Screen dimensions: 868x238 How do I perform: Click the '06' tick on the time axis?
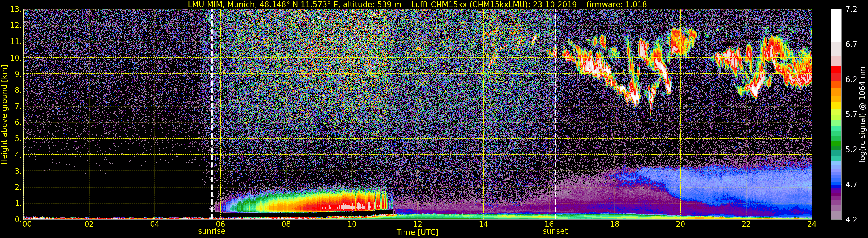(x=220, y=224)
